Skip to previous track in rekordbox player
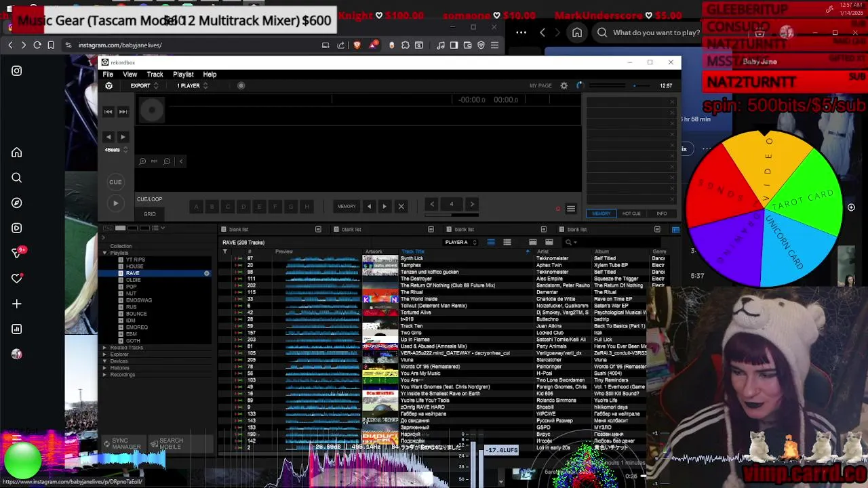868x488 pixels. [108, 112]
